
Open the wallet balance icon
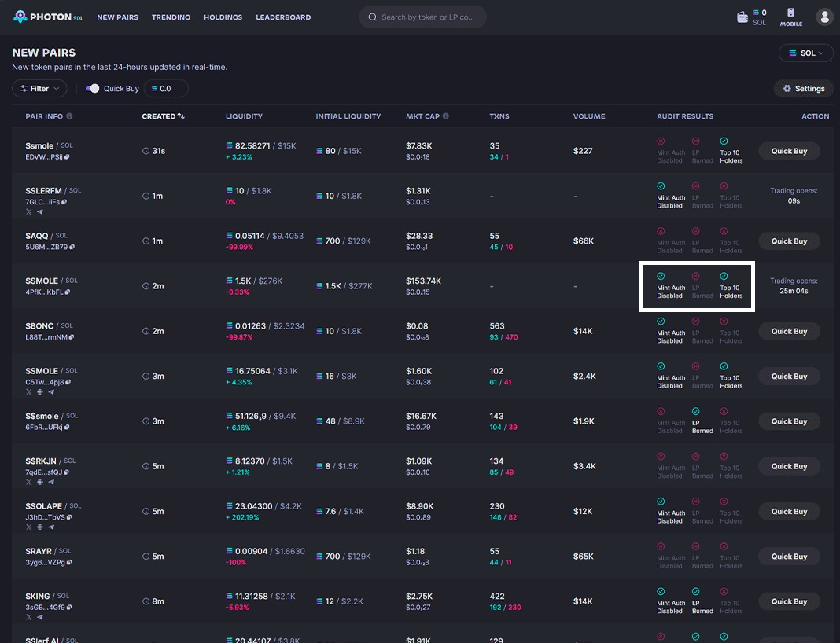tap(742, 17)
